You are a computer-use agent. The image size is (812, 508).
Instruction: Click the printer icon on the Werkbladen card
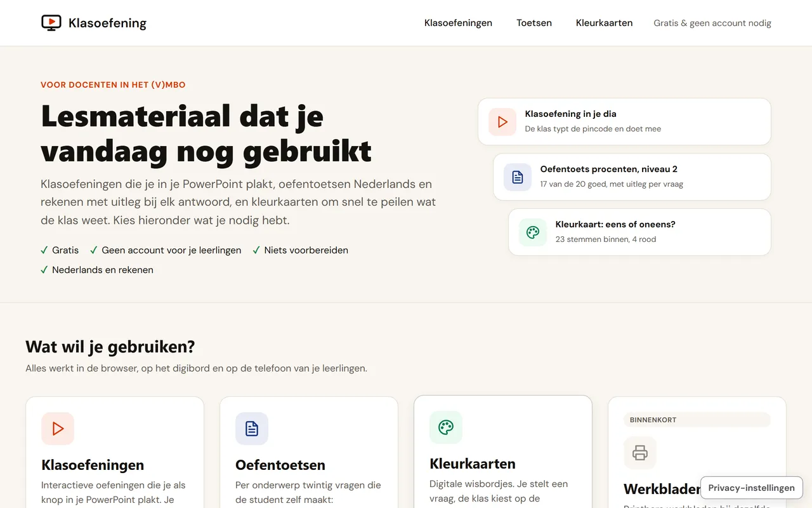click(x=640, y=453)
